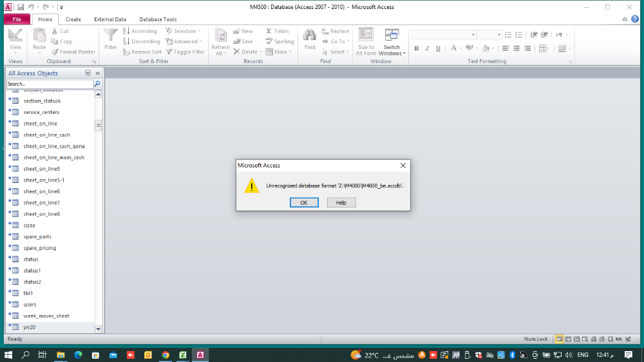Click Size to Fit Form icon
The image size is (644, 362).
pos(366,35)
